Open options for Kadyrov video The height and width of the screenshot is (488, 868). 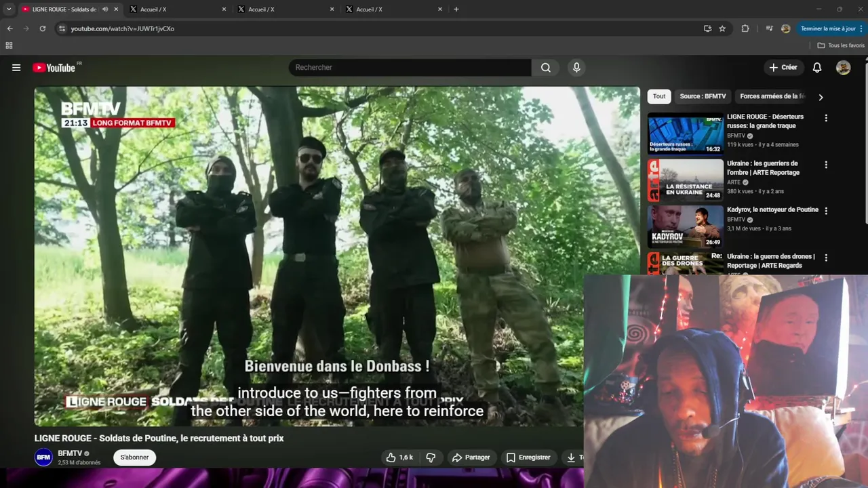pyautogui.click(x=826, y=211)
